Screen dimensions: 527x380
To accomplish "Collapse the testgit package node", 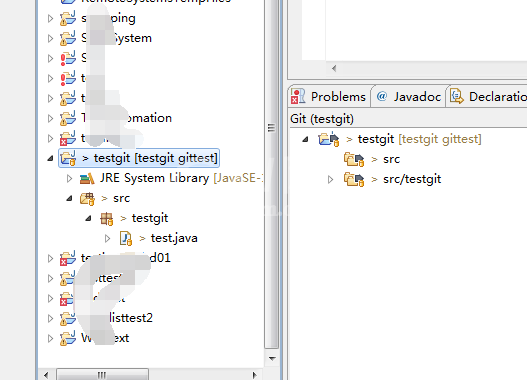I will (x=88, y=218).
